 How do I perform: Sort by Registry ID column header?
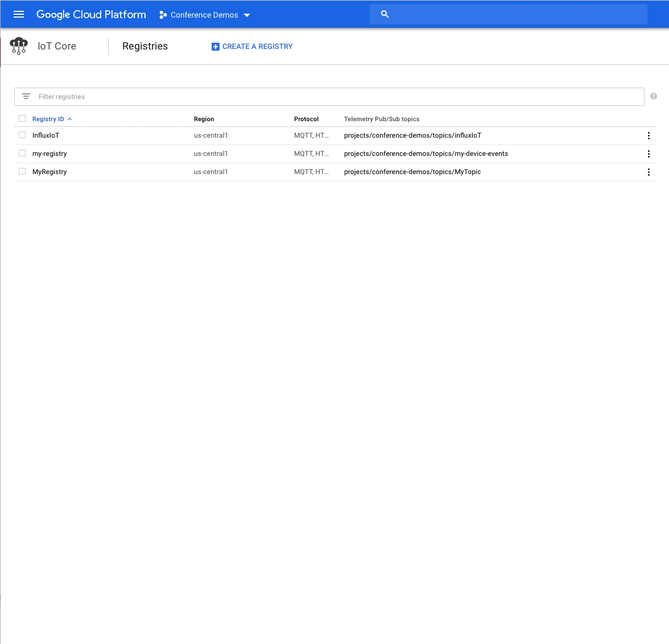48,119
